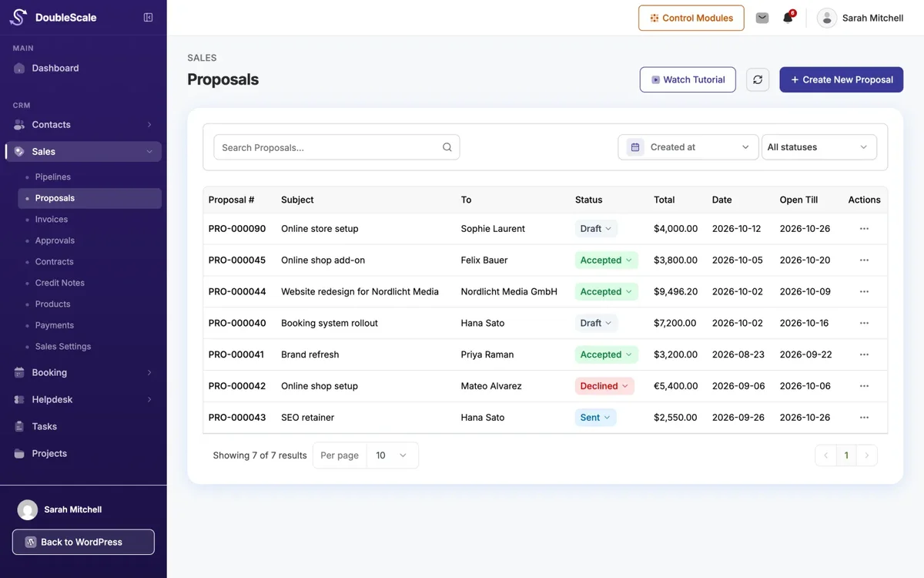This screenshot has height=578, width=924.
Task: Open the mail inbox icon
Action: click(x=762, y=18)
